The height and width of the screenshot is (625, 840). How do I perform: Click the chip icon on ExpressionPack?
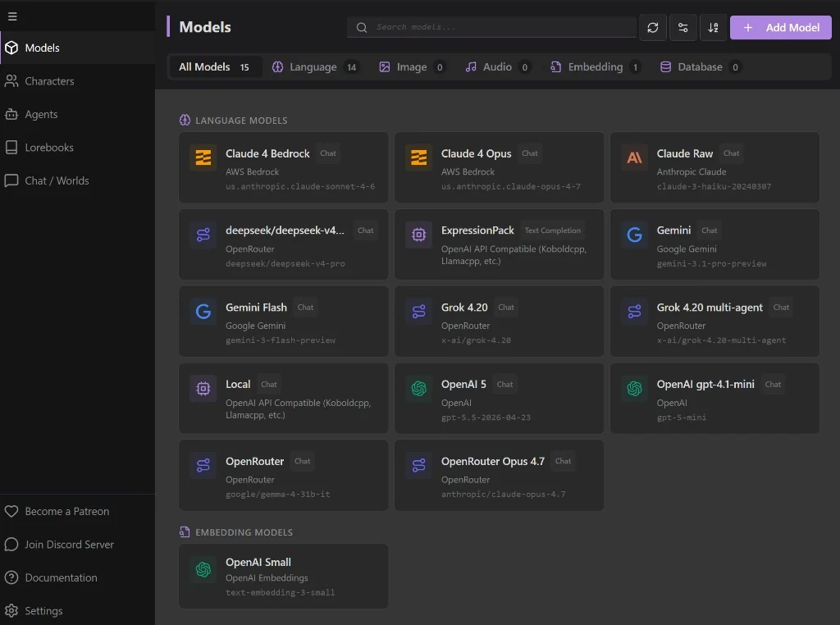click(418, 235)
